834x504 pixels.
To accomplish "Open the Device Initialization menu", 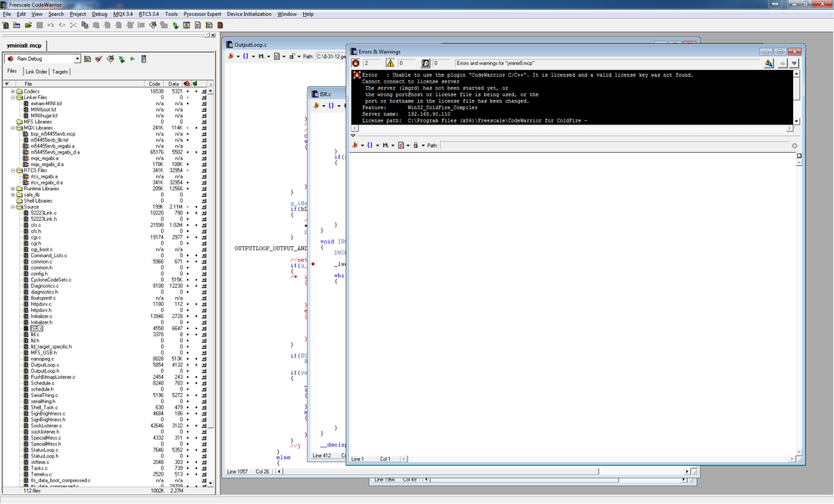I will click(x=249, y=14).
